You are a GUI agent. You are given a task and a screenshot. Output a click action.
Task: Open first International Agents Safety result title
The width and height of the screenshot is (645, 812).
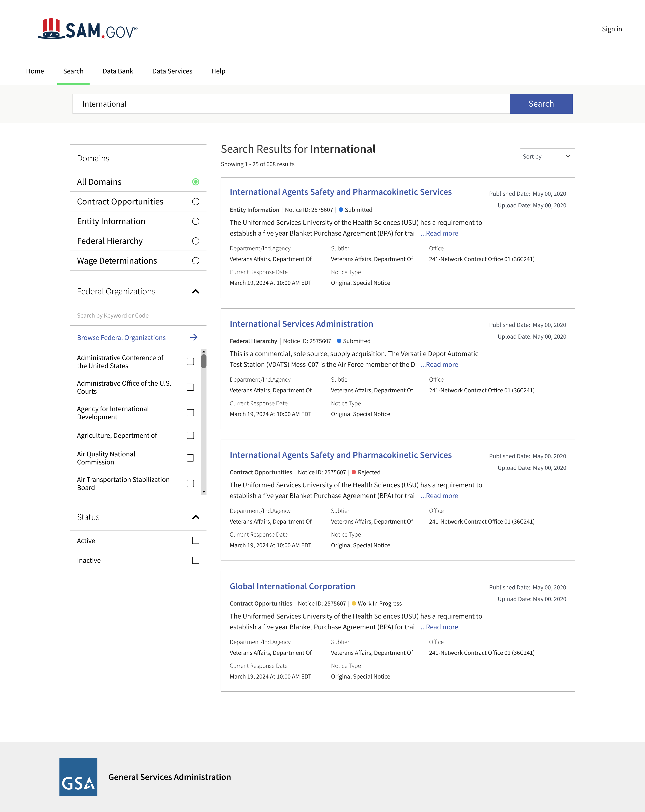coord(341,192)
